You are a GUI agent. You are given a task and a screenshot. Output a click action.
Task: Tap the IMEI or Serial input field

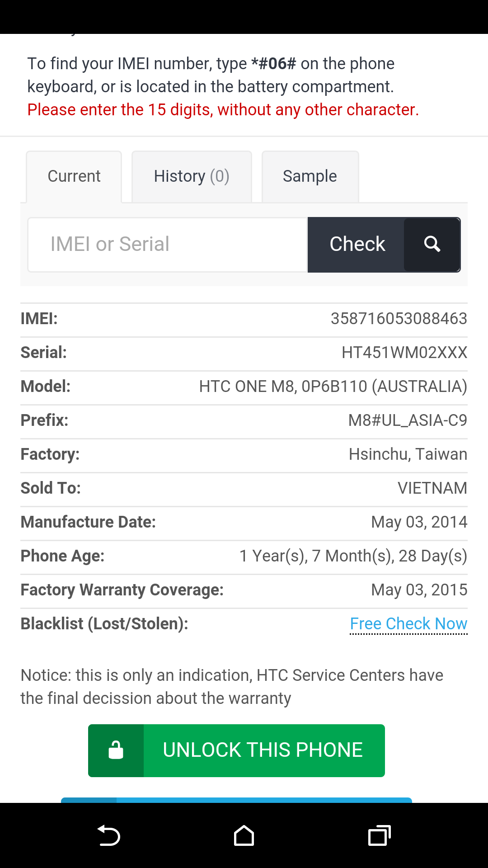tap(168, 245)
